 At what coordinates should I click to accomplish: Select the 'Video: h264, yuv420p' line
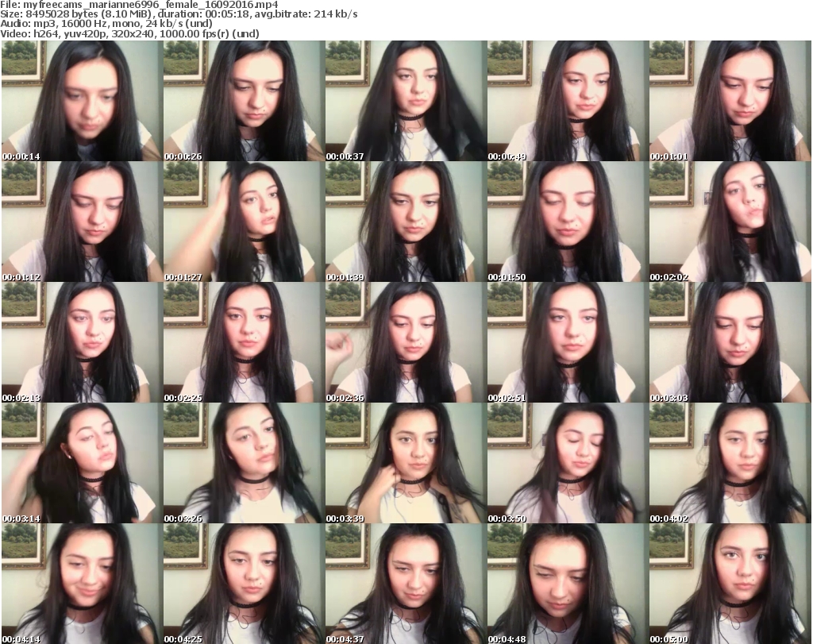point(129,33)
